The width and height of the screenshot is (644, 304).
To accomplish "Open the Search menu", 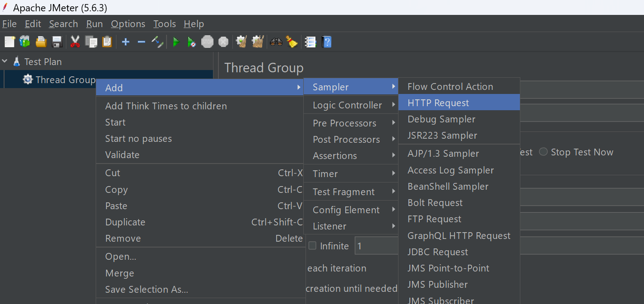I will click(64, 24).
